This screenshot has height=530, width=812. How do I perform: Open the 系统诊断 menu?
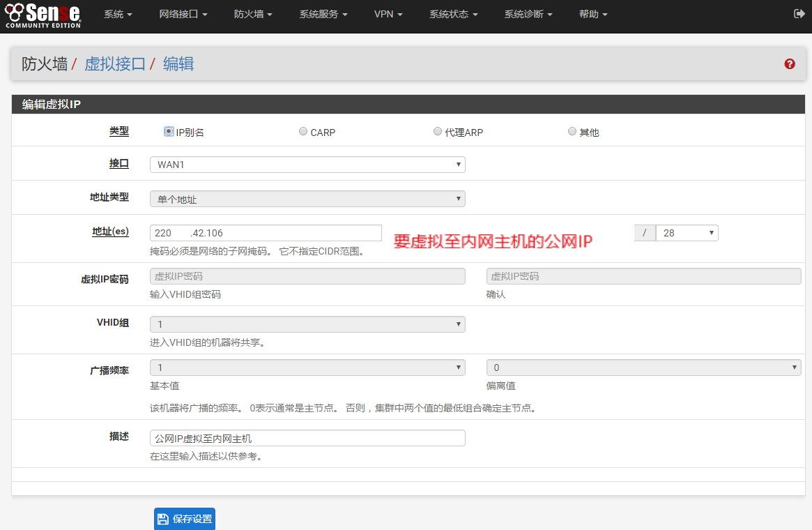528,14
